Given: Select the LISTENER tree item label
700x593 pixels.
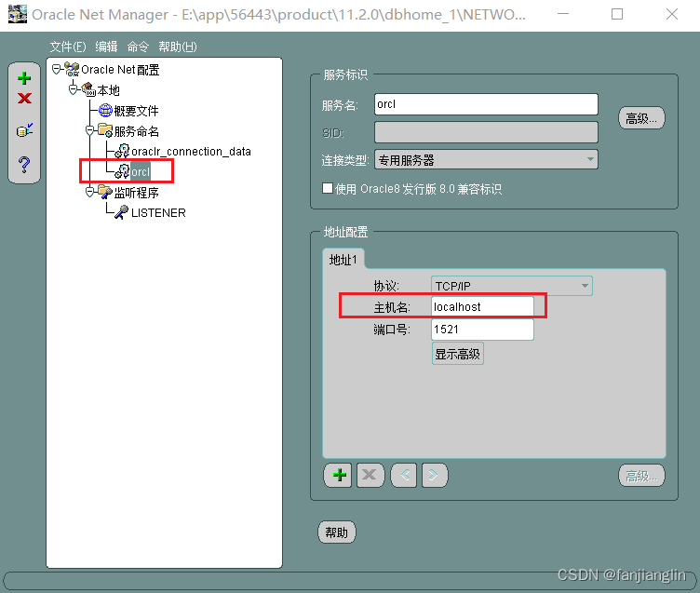Looking at the screenshot, I should 158,213.
